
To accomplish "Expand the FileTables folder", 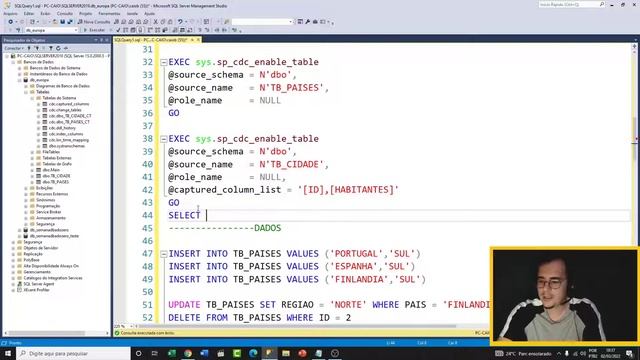I will (33, 152).
